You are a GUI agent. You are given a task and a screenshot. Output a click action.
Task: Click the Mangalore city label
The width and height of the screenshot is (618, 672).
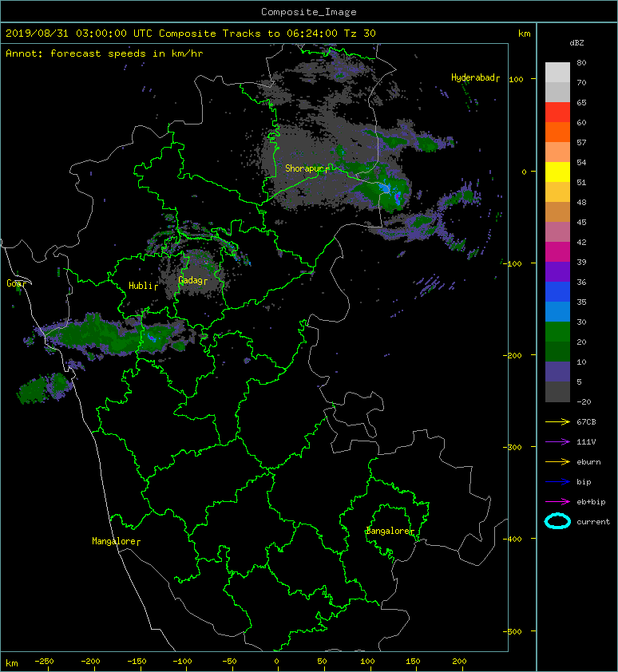113,541
